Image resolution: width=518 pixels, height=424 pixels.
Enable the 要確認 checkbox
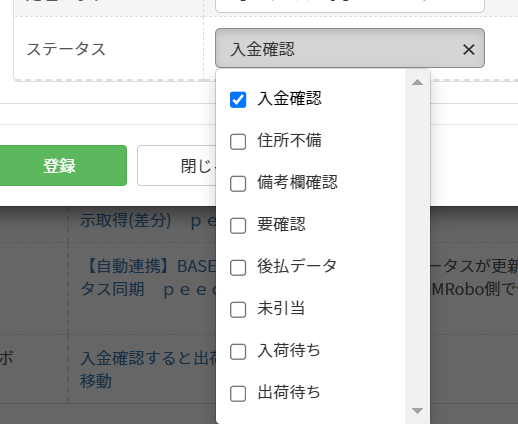point(238,226)
